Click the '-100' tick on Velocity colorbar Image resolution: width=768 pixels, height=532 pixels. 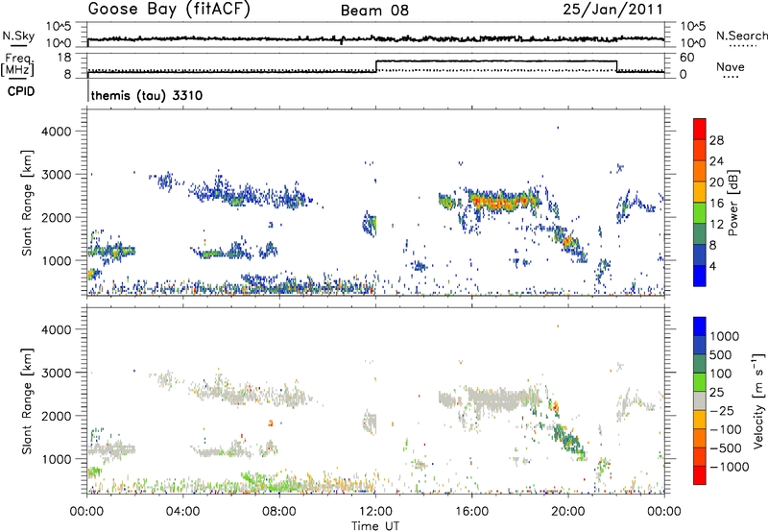click(726, 429)
